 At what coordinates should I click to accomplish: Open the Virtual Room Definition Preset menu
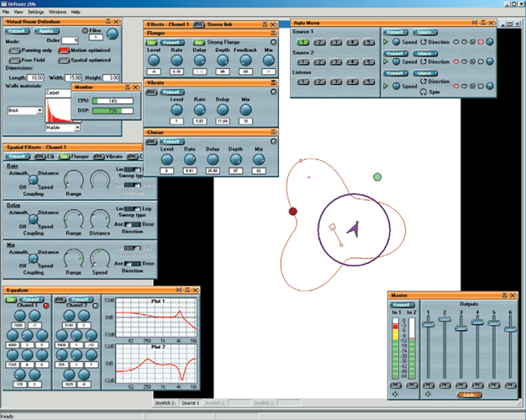17,31
